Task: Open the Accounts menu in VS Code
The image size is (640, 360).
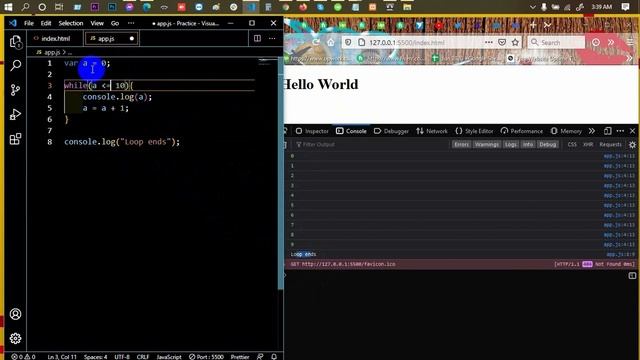Action: (x=16, y=314)
